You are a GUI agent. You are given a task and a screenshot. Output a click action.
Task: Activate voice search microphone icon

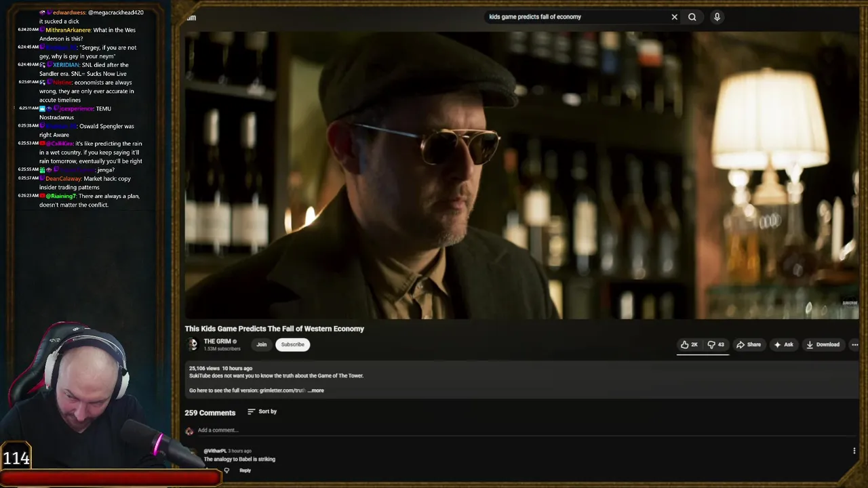717,17
